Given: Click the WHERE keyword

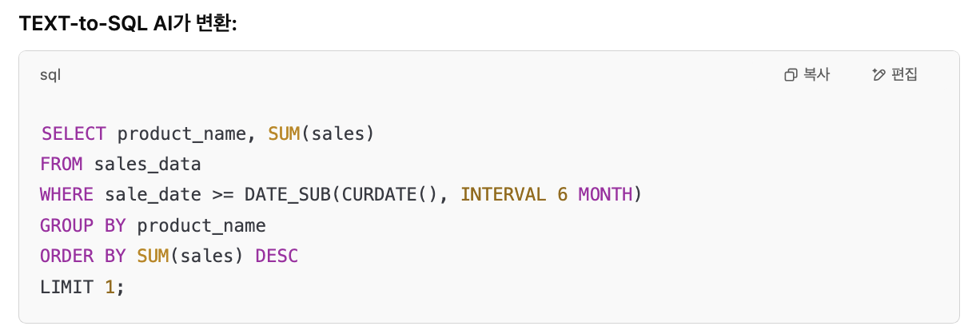Looking at the screenshot, I should (67, 195).
